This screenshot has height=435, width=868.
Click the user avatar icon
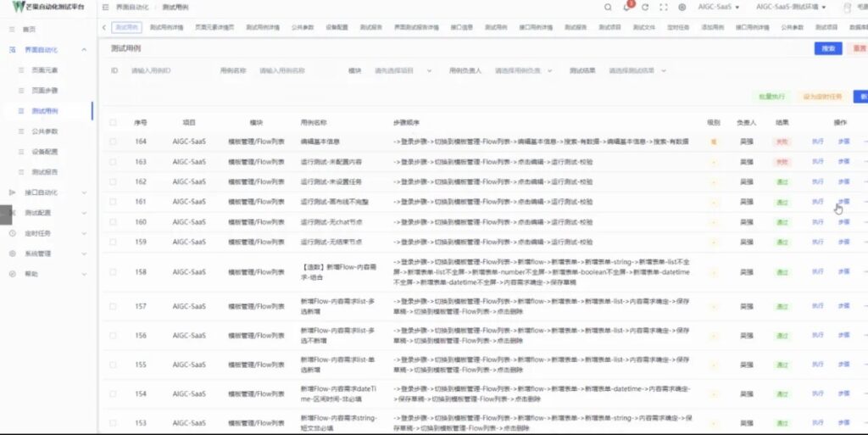click(847, 7)
